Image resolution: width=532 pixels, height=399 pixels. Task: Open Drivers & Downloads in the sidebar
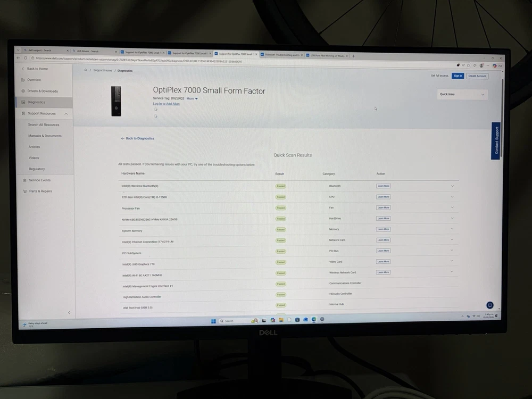point(43,91)
